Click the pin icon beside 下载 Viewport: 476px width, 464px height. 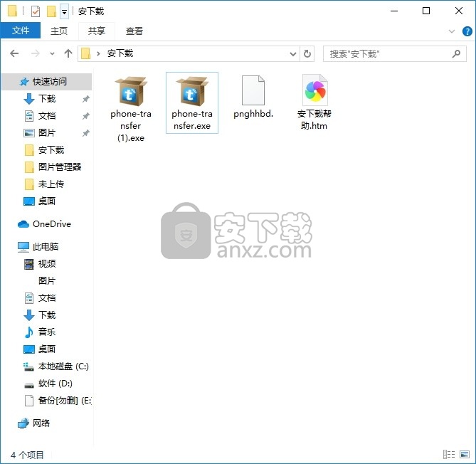click(86, 99)
